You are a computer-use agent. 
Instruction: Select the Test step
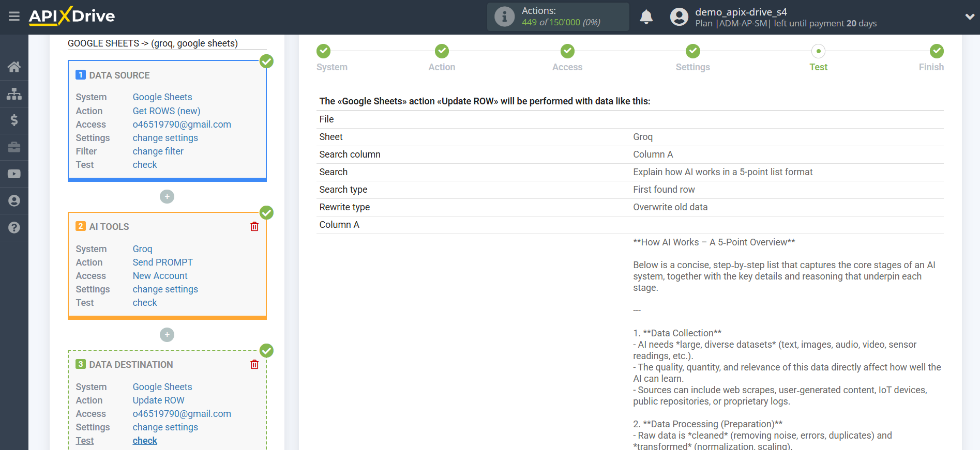[x=818, y=51]
